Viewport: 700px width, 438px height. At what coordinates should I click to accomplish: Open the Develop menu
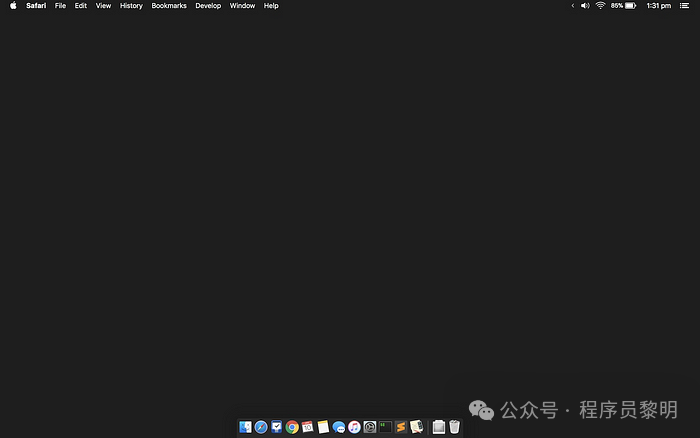point(208,6)
